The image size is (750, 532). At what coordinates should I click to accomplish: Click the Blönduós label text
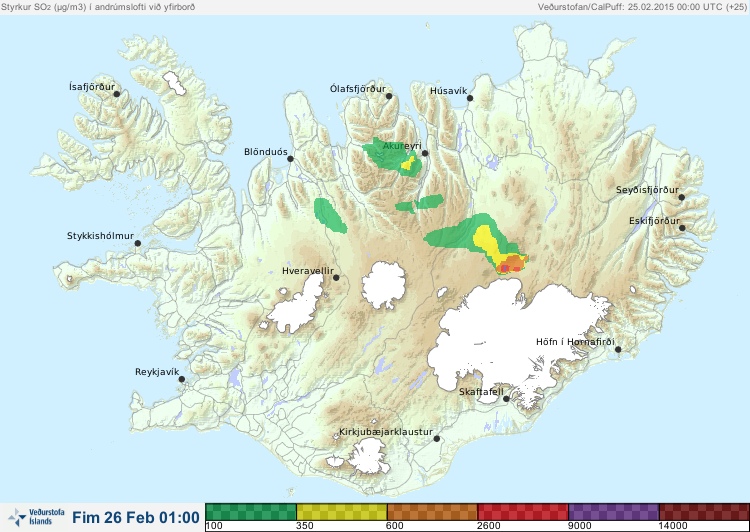click(266, 152)
